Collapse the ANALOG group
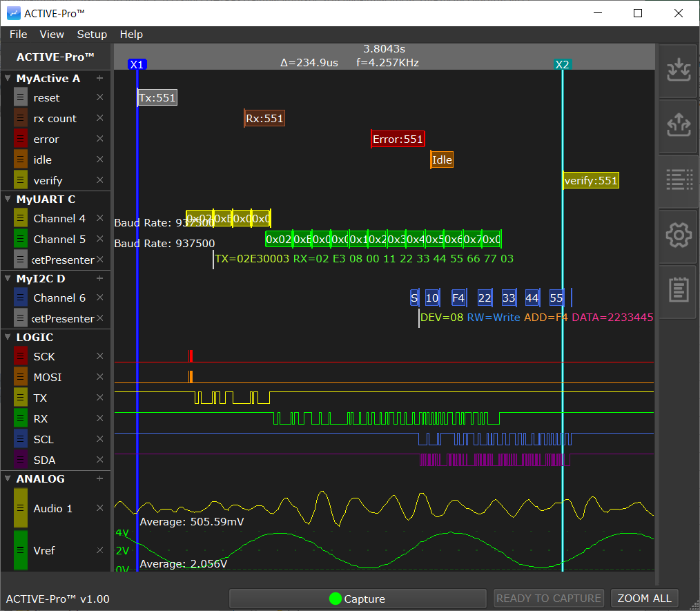 pyautogui.click(x=8, y=478)
